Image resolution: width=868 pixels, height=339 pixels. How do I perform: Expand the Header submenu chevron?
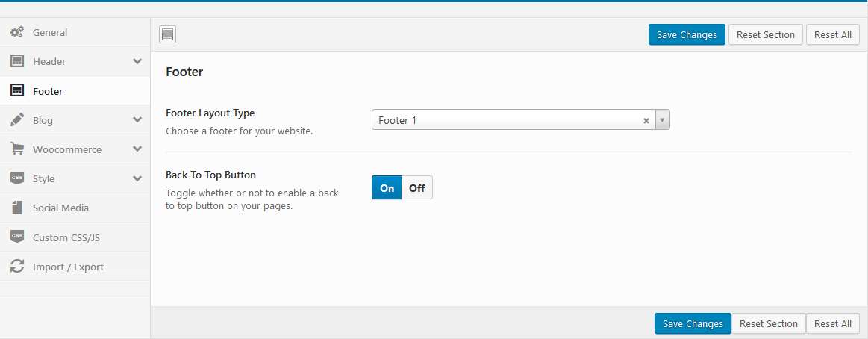(x=137, y=61)
